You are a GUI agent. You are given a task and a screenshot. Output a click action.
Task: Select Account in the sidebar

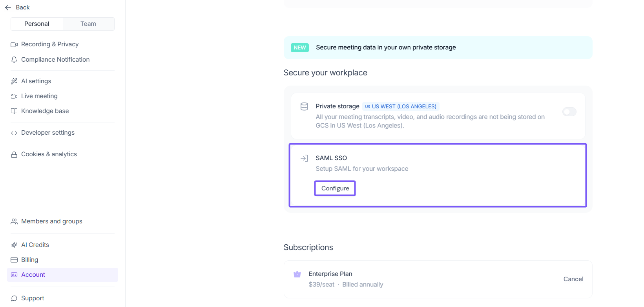[x=33, y=275]
